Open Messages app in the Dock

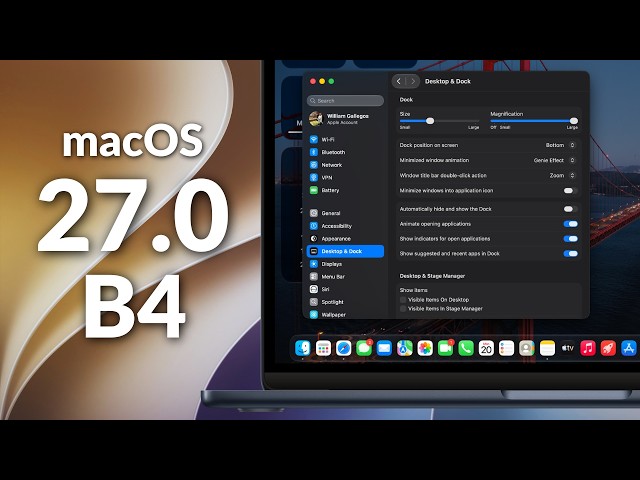click(364, 348)
